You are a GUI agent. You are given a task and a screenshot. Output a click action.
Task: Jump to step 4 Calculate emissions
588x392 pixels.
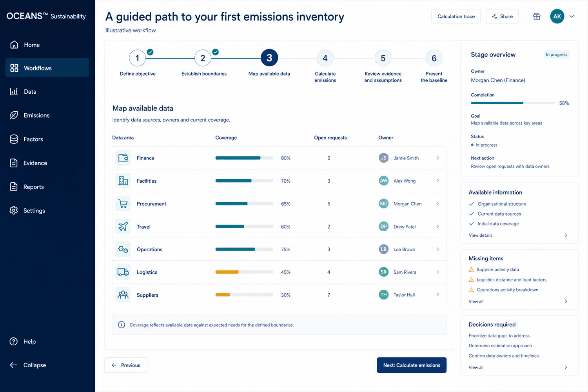[x=325, y=58]
